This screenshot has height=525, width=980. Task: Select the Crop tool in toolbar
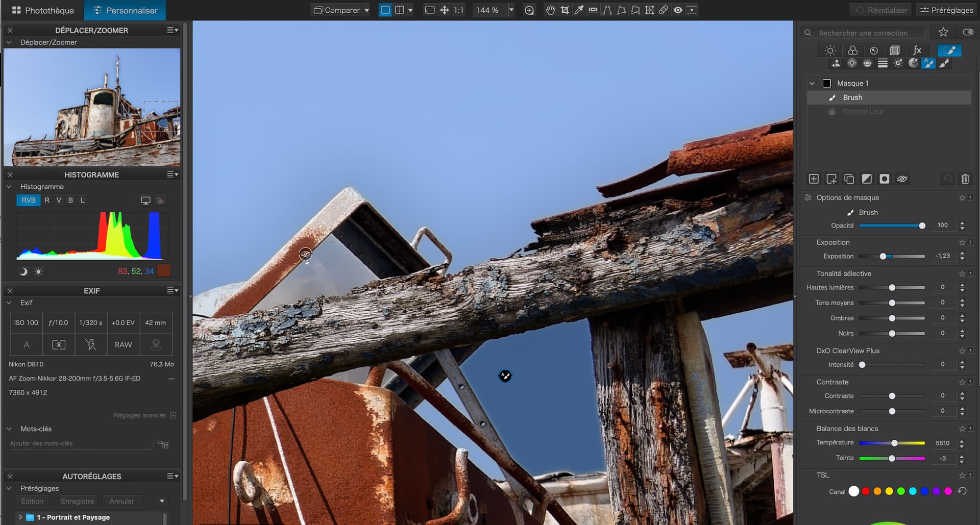click(565, 10)
